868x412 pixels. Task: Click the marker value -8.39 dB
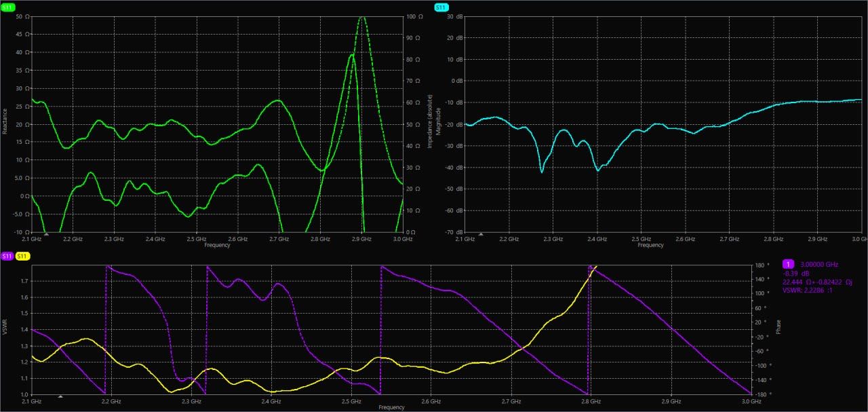click(795, 273)
